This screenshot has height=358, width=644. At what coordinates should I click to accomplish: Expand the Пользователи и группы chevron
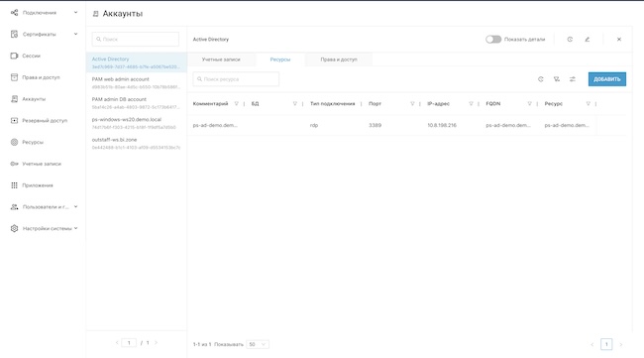[75, 206]
